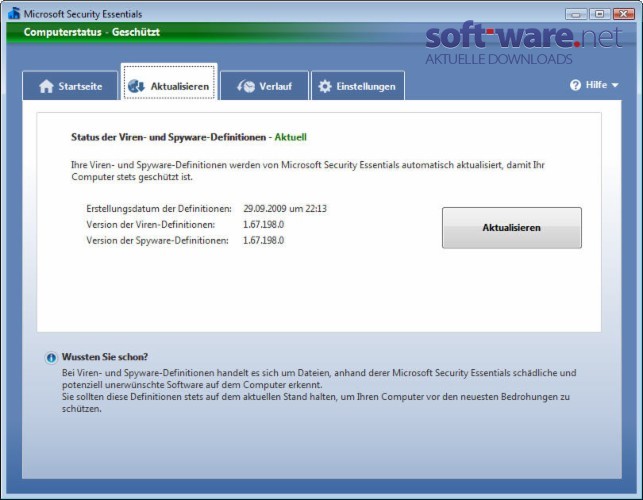
Task: Click the globe download icon on Aktualisieren tab
Action: tap(136, 86)
